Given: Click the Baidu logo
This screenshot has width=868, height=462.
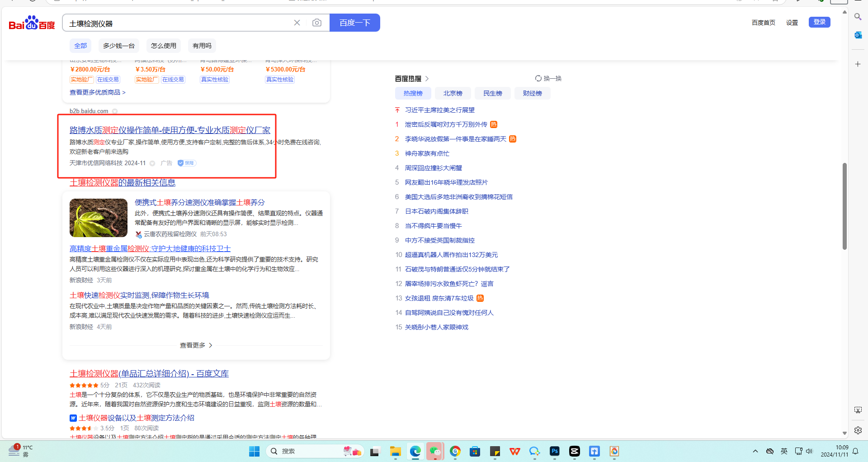Looking at the screenshot, I should 32,23.
